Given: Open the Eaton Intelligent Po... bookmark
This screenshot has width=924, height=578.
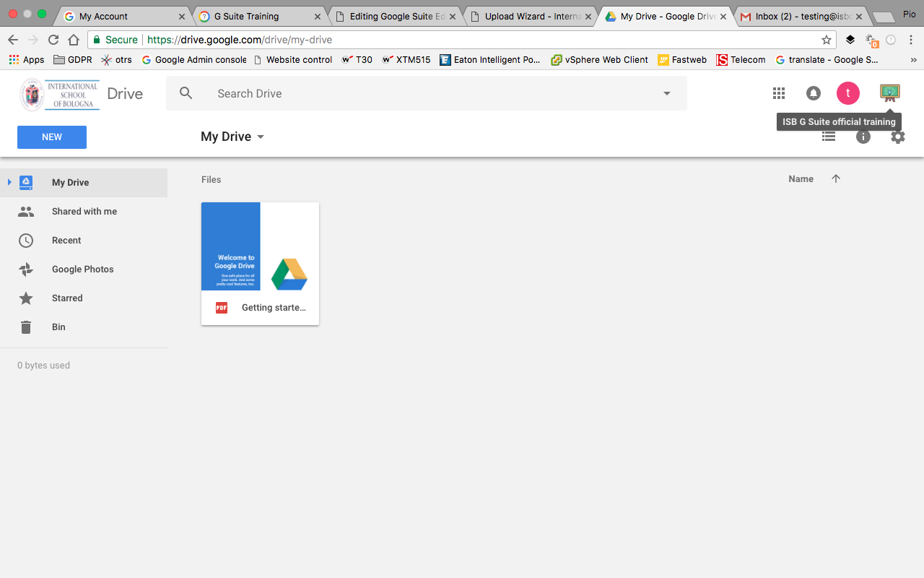Looking at the screenshot, I should point(490,60).
